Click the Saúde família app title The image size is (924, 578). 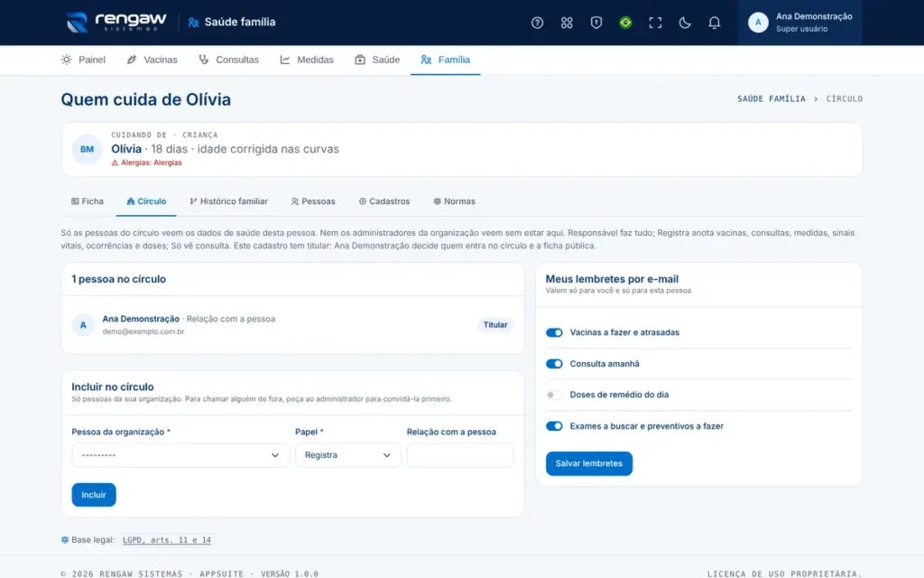click(240, 22)
